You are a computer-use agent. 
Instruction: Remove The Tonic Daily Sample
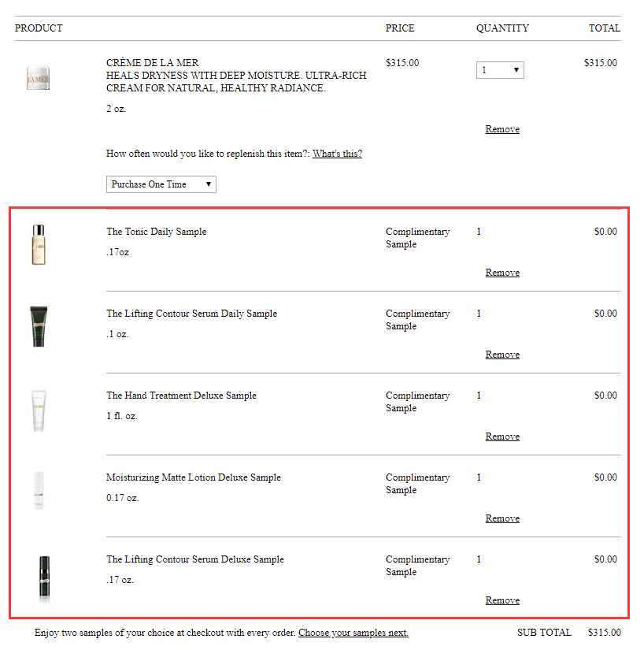pyautogui.click(x=502, y=273)
